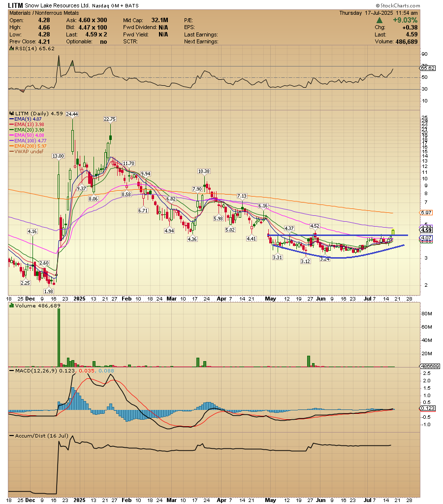Image resolution: width=443 pixels, height=504 pixels.
Task: Click the VWAP undef legend entry
Action: 26,151
